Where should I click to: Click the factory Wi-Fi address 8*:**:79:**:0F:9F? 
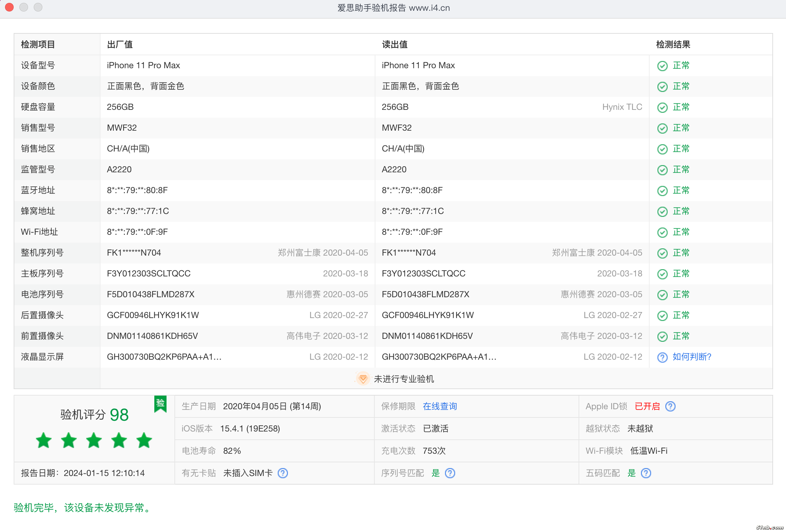point(137,232)
